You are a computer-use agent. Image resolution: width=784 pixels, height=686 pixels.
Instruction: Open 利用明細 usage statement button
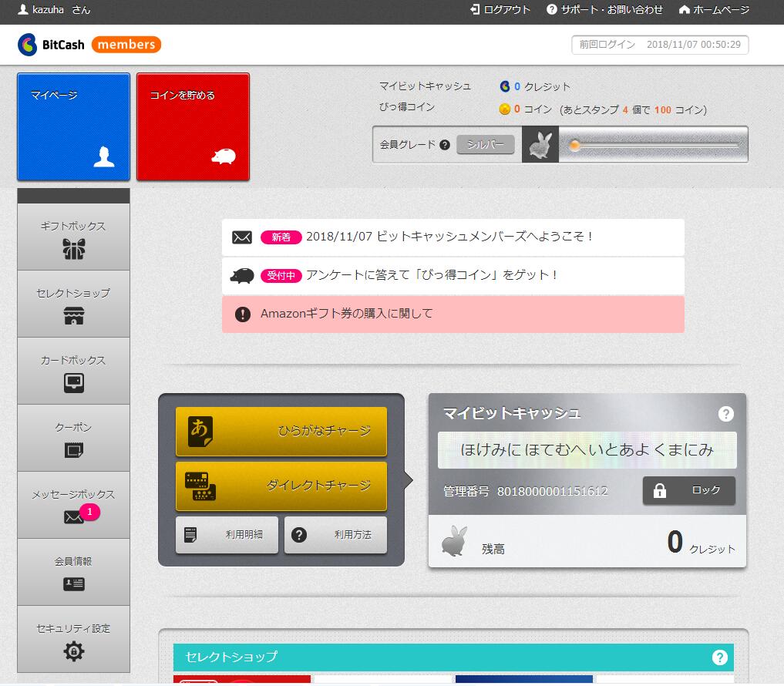click(226, 535)
